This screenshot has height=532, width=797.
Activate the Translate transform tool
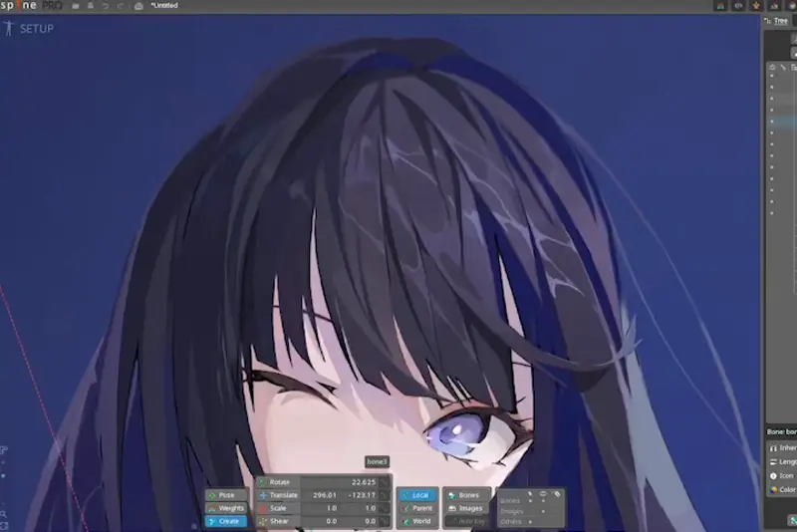278,495
